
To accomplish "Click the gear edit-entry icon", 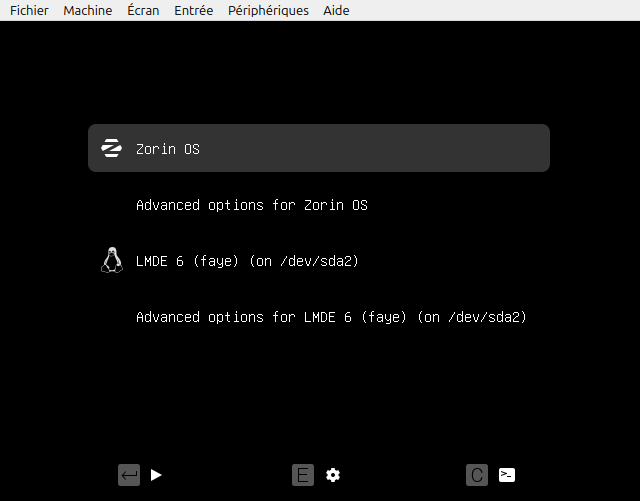I will coord(333,475).
